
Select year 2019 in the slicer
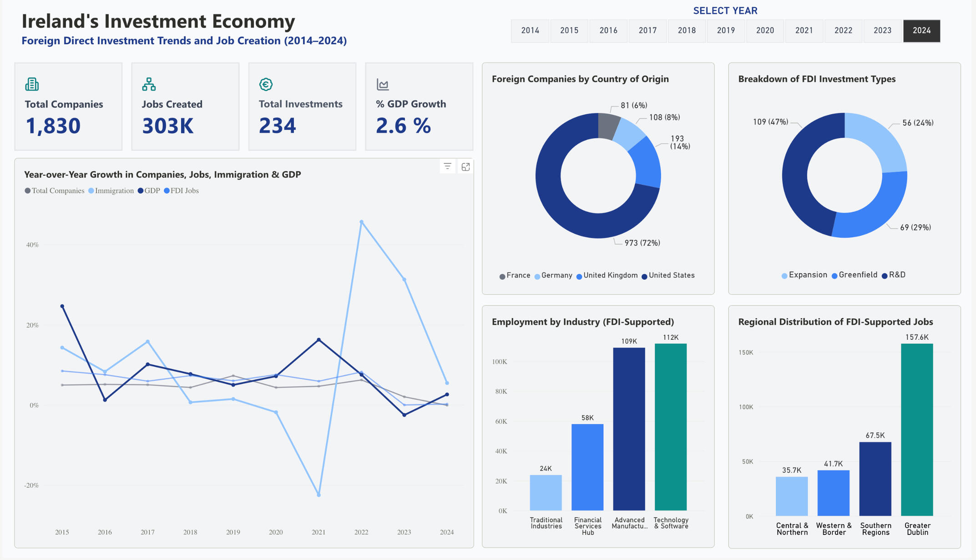pos(726,30)
